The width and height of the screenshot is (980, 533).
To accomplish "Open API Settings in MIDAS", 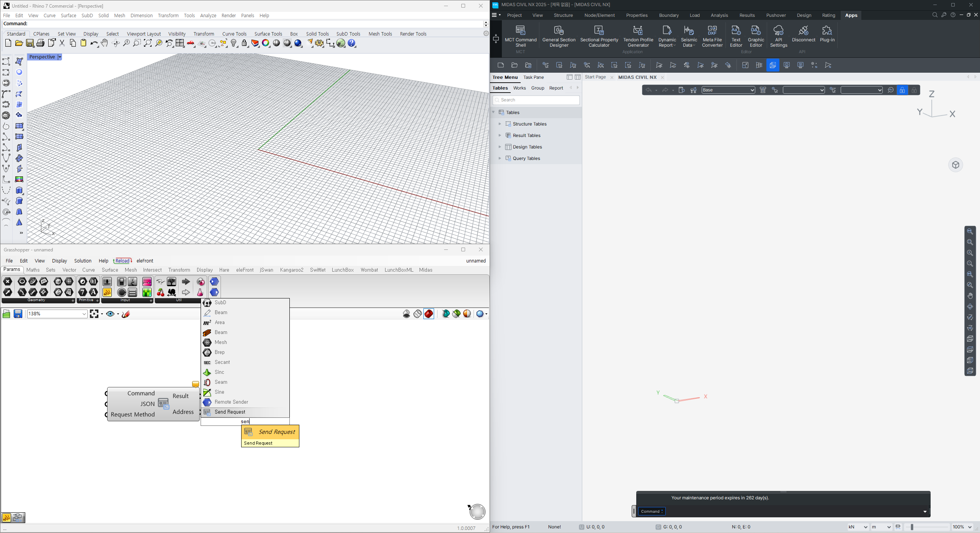I will point(779,36).
